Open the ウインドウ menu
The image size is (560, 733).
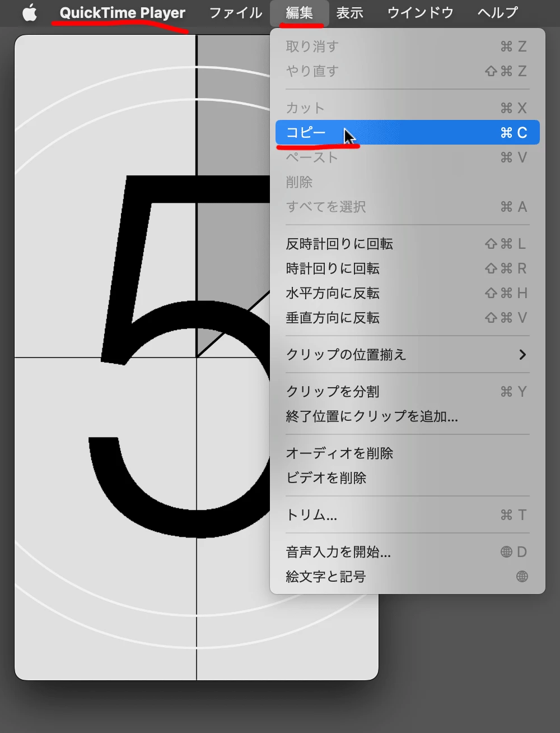click(x=420, y=13)
